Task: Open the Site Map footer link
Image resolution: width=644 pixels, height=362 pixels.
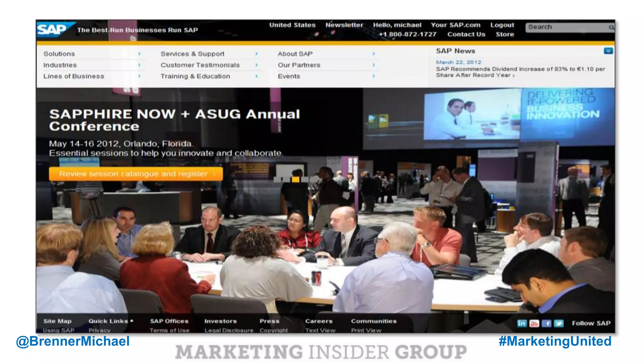Action: 57,321
